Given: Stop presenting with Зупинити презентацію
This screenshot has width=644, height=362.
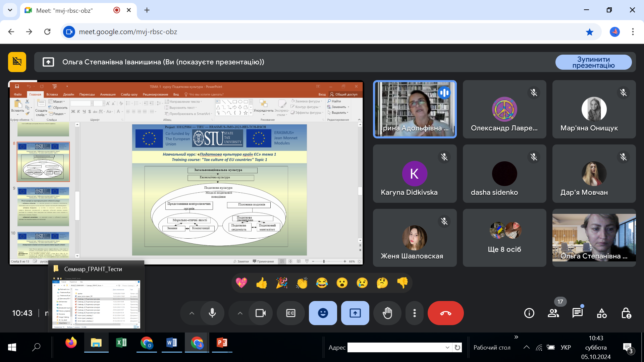Looking at the screenshot, I should (593, 62).
